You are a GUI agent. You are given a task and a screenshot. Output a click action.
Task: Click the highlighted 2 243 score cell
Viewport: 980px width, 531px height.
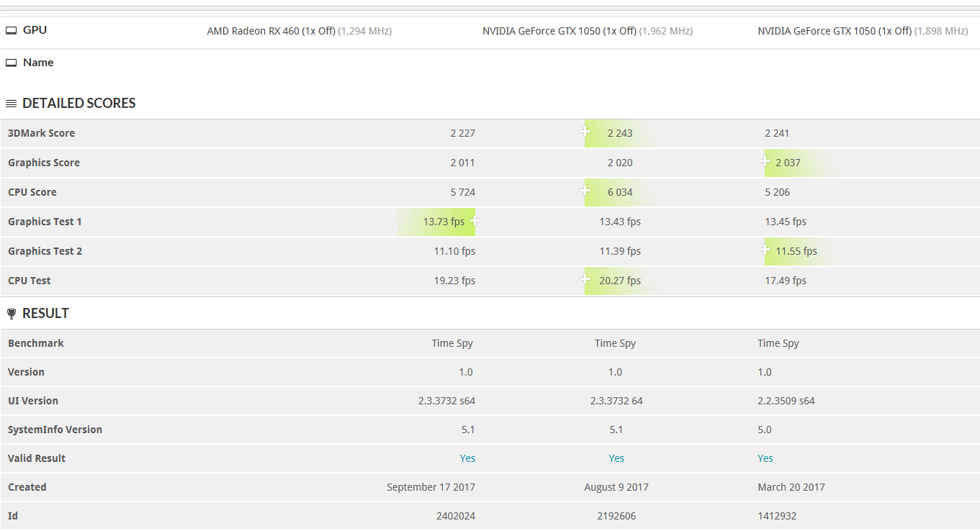[x=620, y=133]
